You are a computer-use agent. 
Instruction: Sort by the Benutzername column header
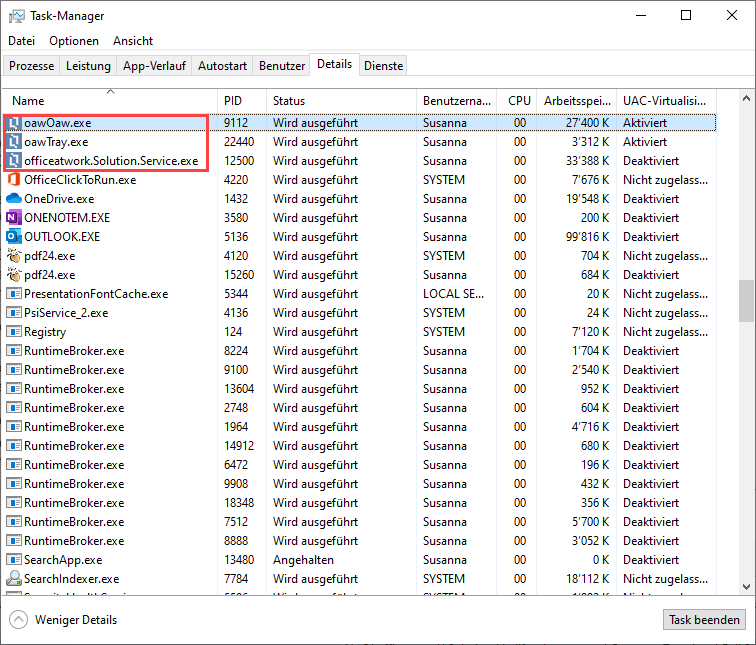[x=456, y=101]
